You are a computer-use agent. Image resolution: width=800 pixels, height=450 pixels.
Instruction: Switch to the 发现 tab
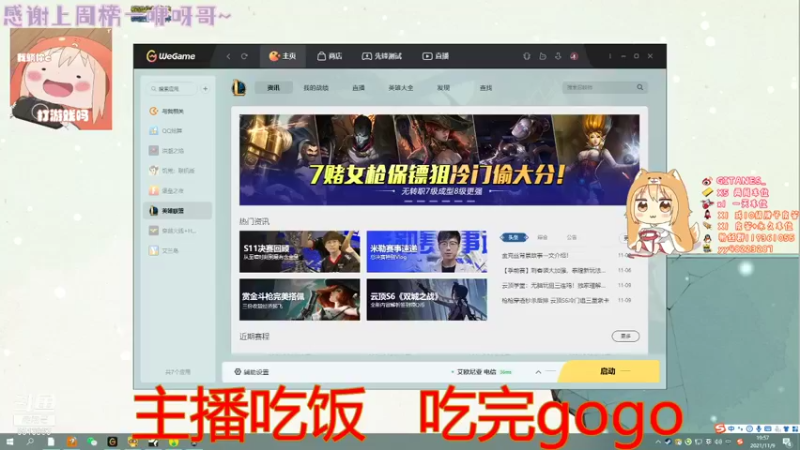(x=443, y=88)
